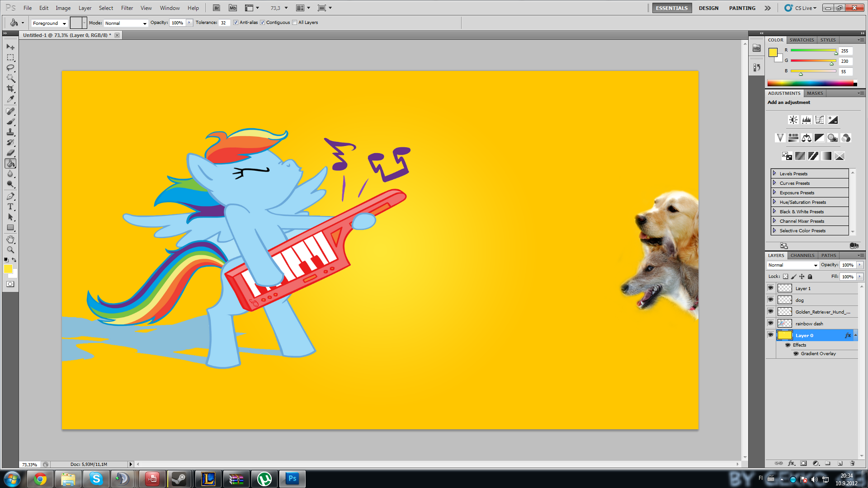Screen dimensions: 868x488
Task: Select the Spot Healing Brush tool
Action: click(x=10, y=111)
